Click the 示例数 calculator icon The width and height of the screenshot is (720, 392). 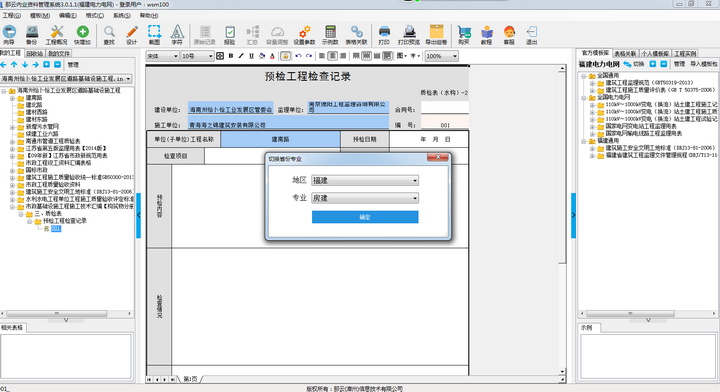330,35
